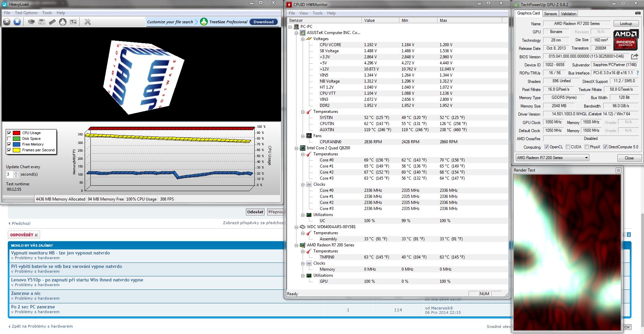Click the Intel Core 2 Quad chip icon
Screen dimensions: 644x334
tap(303, 148)
